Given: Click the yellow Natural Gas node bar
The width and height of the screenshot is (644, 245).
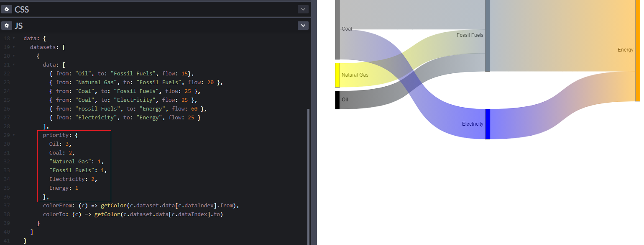Looking at the screenshot, I should coord(337,75).
